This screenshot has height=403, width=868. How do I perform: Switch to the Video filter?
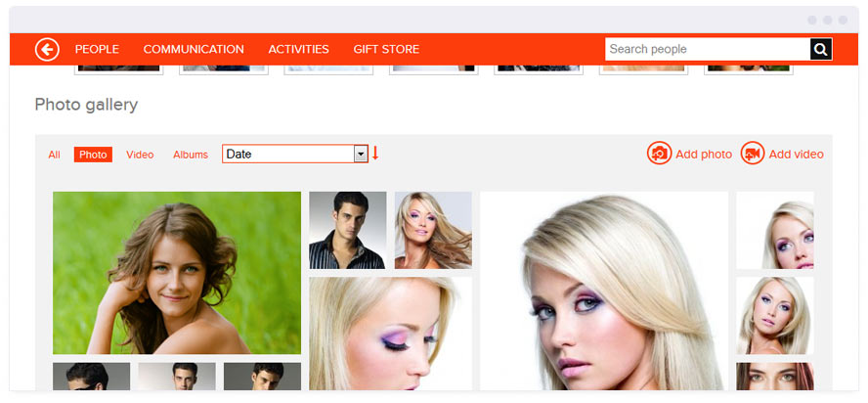click(140, 155)
